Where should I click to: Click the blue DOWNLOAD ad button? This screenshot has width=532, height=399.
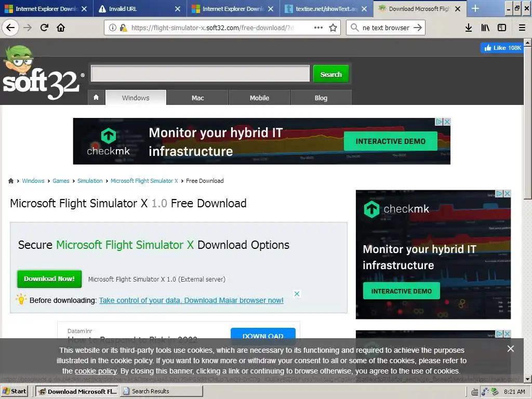pos(263,336)
